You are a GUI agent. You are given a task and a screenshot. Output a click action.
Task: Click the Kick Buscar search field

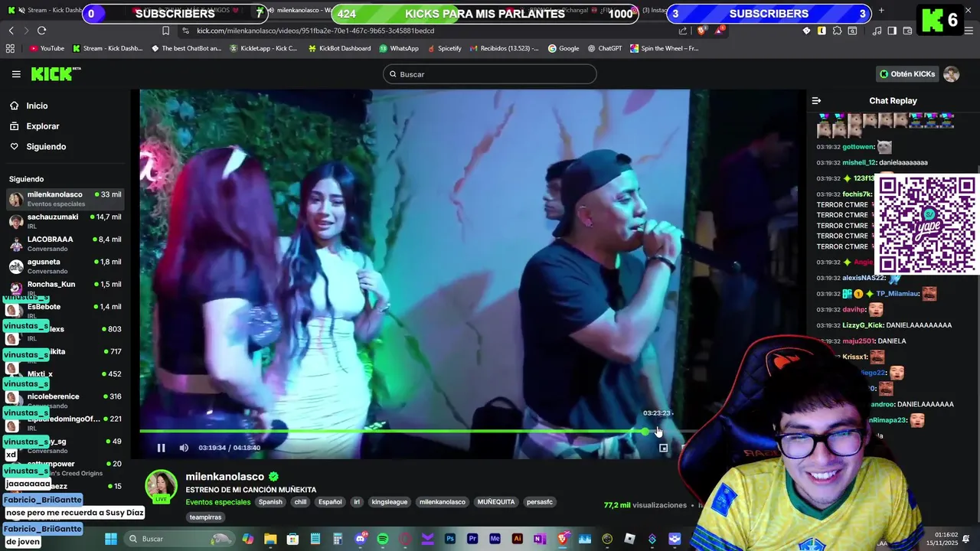click(x=490, y=74)
